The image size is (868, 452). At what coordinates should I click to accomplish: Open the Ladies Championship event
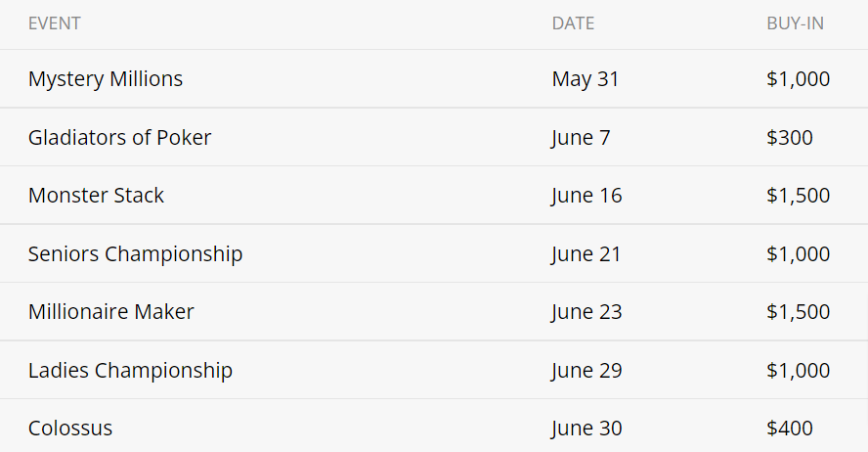[130, 371]
